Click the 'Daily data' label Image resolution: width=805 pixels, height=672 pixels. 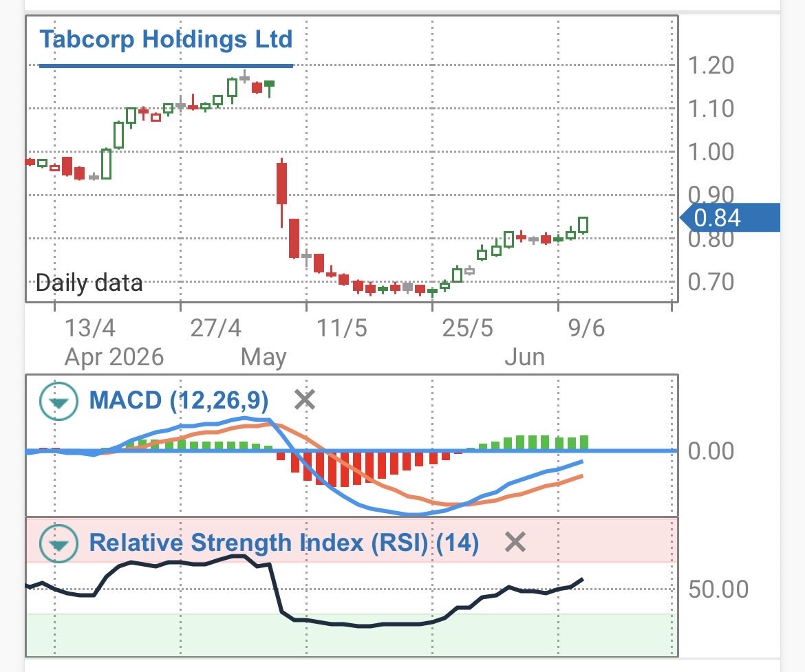[x=89, y=283]
